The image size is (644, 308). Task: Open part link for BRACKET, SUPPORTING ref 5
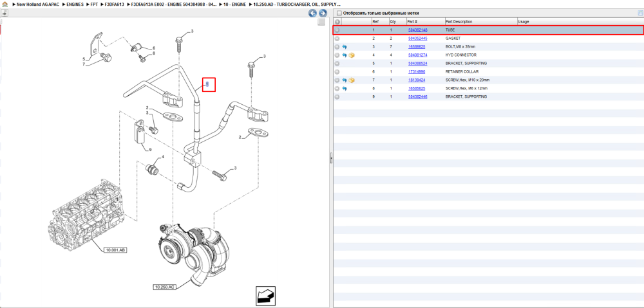click(418, 64)
